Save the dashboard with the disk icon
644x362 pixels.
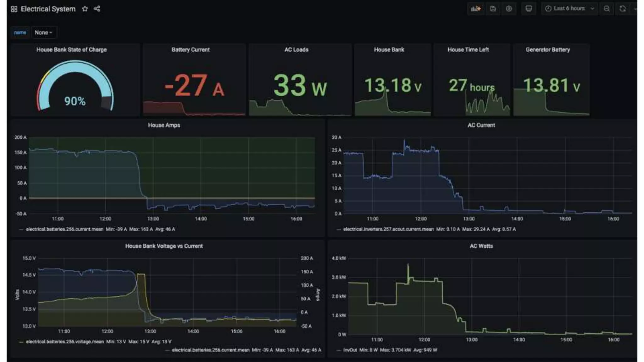[493, 9]
